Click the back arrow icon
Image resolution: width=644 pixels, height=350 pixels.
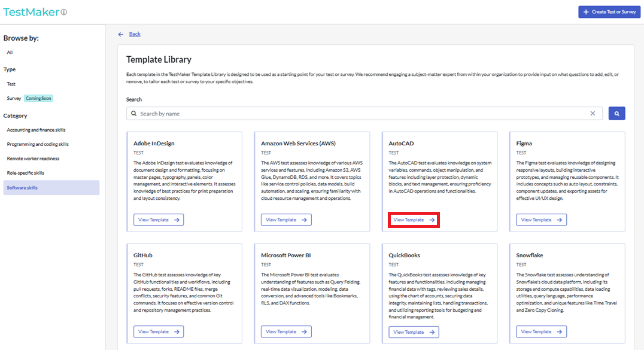tap(121, 35)
